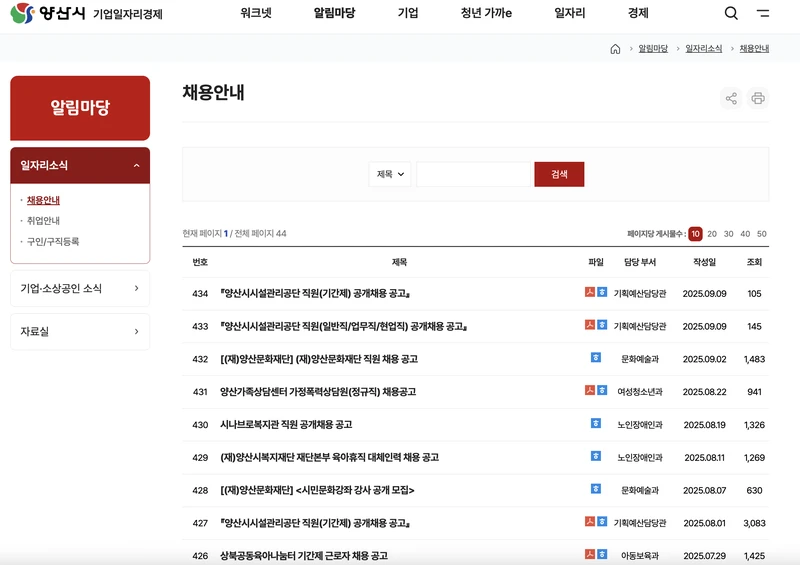
Task: Open post 434 양산시시설관리공단 직원(기간제) 공개채용 공고
Action: point(315,293)
